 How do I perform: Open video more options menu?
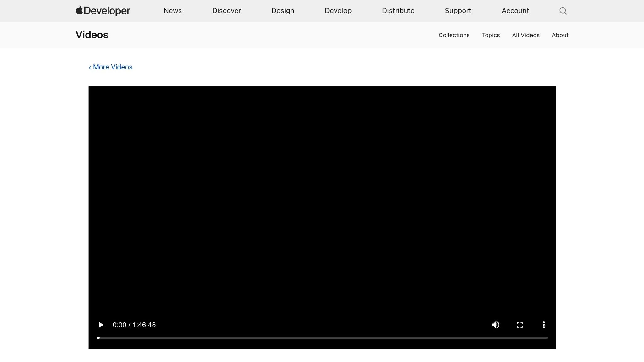tap(544, 325)
